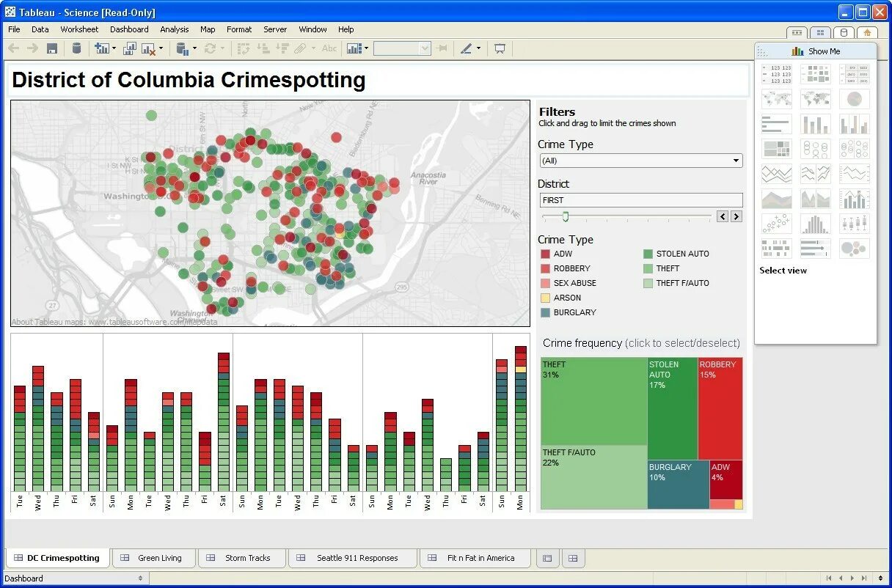Click the Connect to Data cylinder icon
The width and height of the screenshot is (892, 588).
pyautogui.click(x=76, y=48)
